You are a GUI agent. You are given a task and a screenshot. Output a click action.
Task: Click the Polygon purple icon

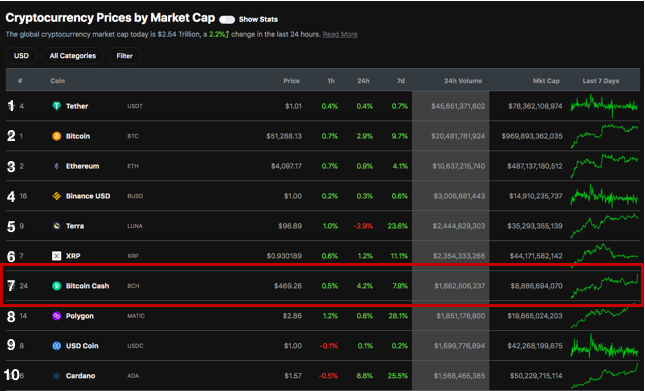pos(56,316)
